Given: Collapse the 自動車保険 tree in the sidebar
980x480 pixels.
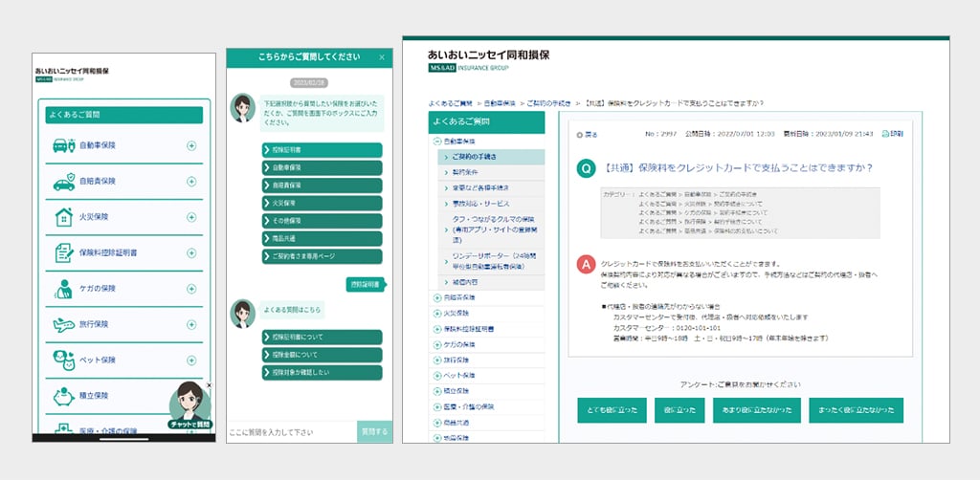Looking at the screenshot, I should point(437,142).
